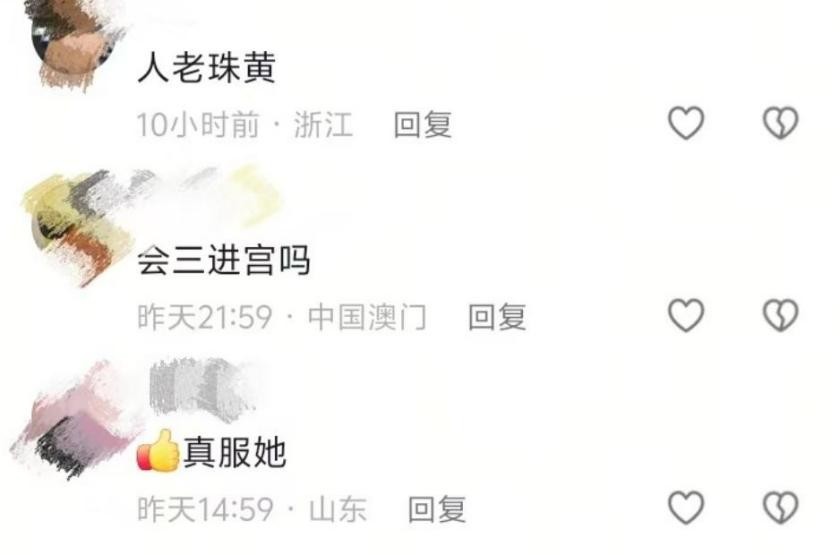
Task: Click the "10小时前 · 浙江" timestamp
Action: pos(245,125)
